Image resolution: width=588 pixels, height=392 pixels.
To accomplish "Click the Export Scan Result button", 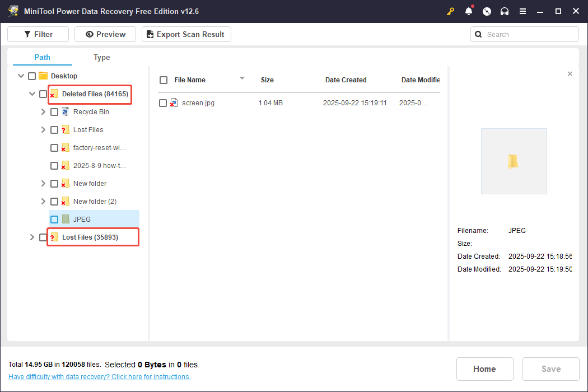I will click(186, 34).
